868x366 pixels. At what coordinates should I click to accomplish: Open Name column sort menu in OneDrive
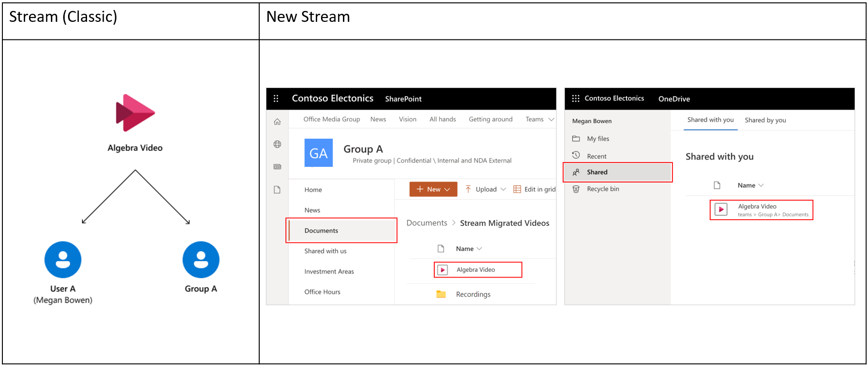coord(761,185)
